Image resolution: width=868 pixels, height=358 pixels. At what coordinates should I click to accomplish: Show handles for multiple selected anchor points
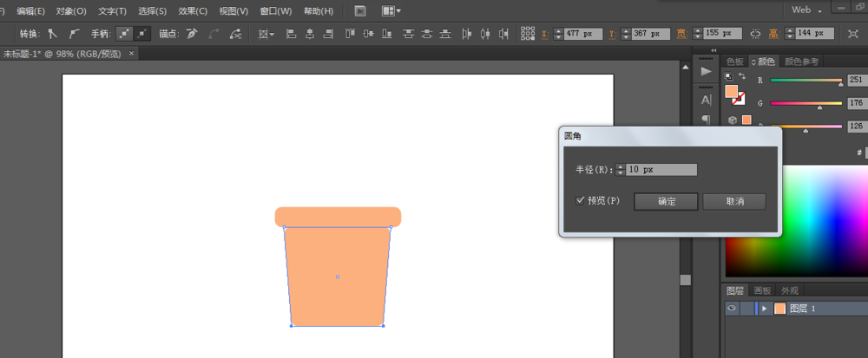[x=126, y=35]
